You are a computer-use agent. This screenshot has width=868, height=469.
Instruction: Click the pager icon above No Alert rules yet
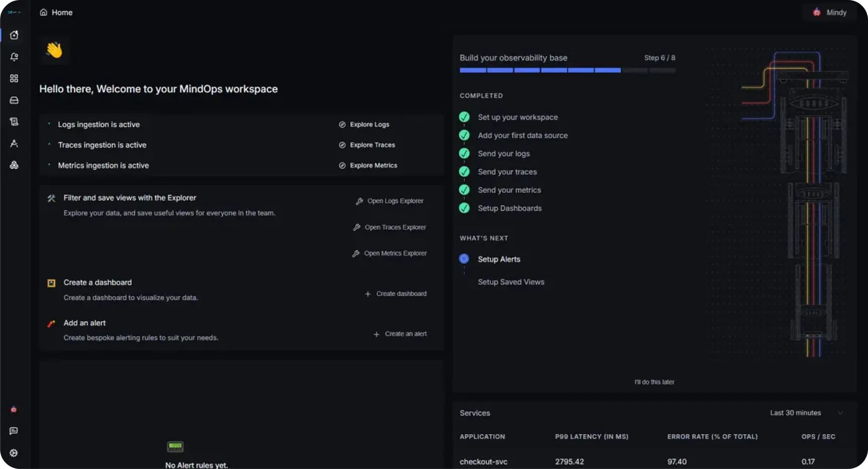pos(175,446)
